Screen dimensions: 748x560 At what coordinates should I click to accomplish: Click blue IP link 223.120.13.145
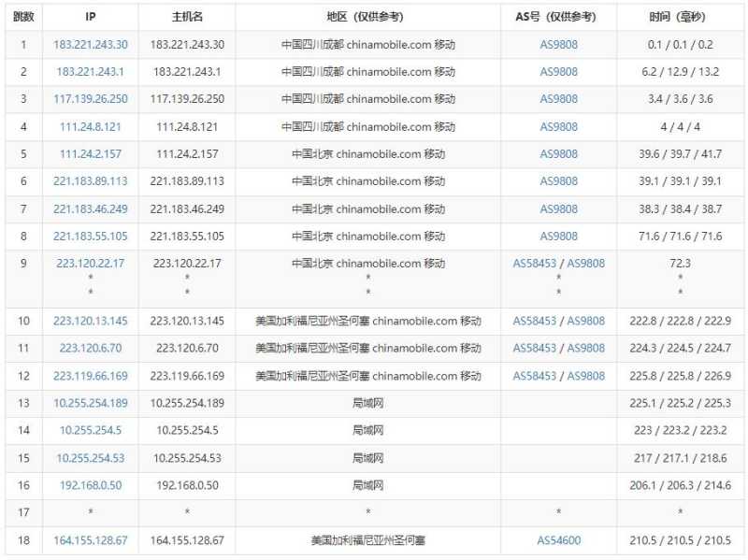(91, 321)
